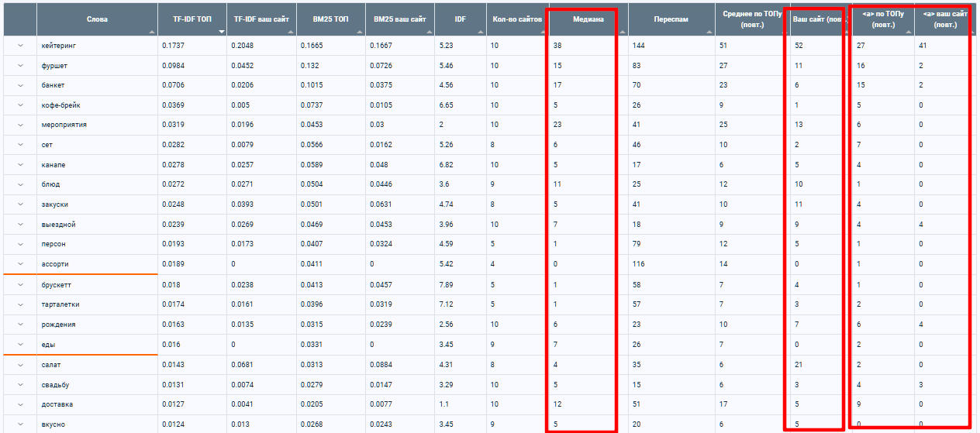Sort by BM25 ваш сайт column

[401, 19]
